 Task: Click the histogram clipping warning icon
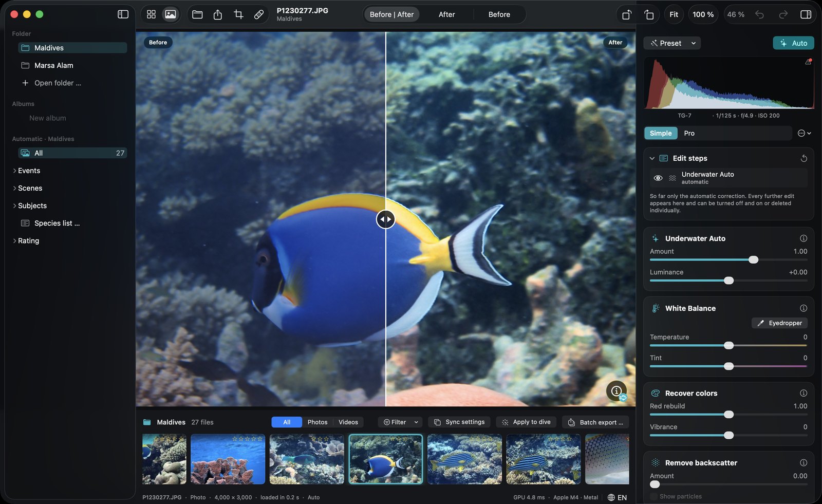point(808,62)
